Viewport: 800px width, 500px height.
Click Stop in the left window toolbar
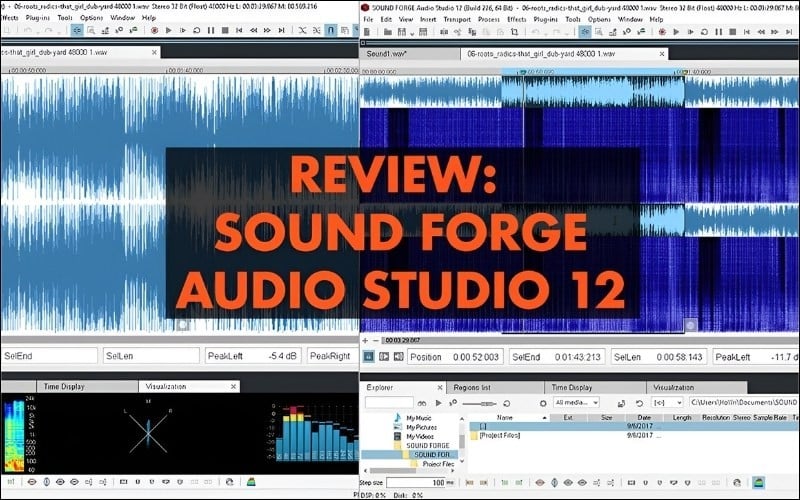pyautogui.click(x=225, y=31)
